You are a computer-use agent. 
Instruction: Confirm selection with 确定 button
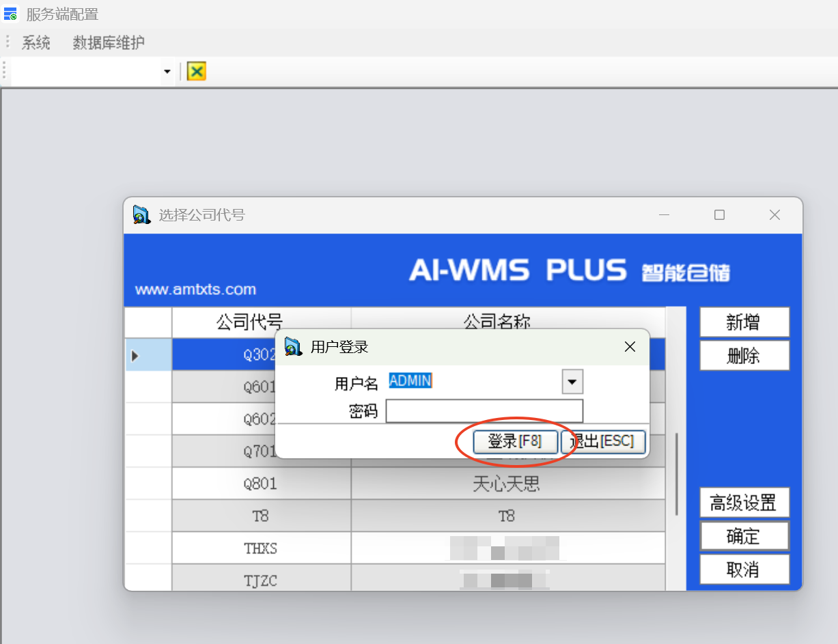[744, 536]
